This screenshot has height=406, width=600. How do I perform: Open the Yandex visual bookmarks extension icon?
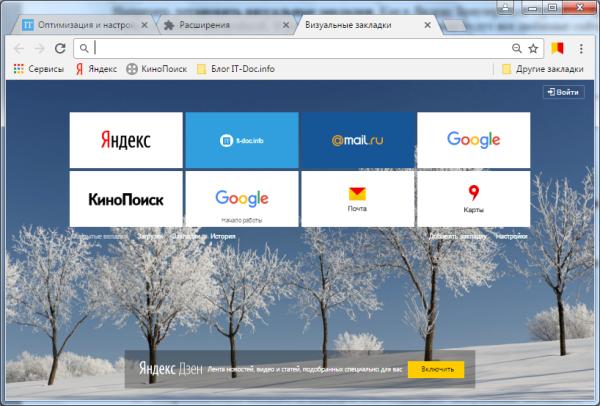pos(557,48)
